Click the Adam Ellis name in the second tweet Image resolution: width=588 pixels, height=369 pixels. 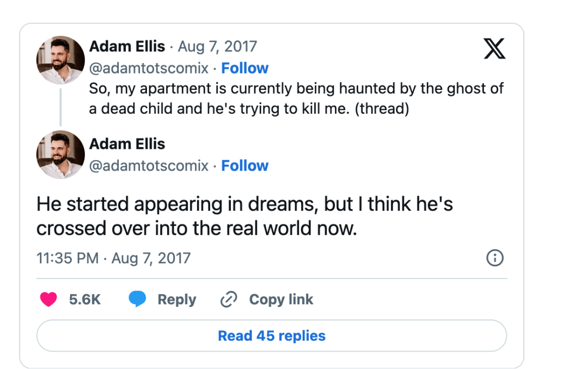[x=127, y=144]
